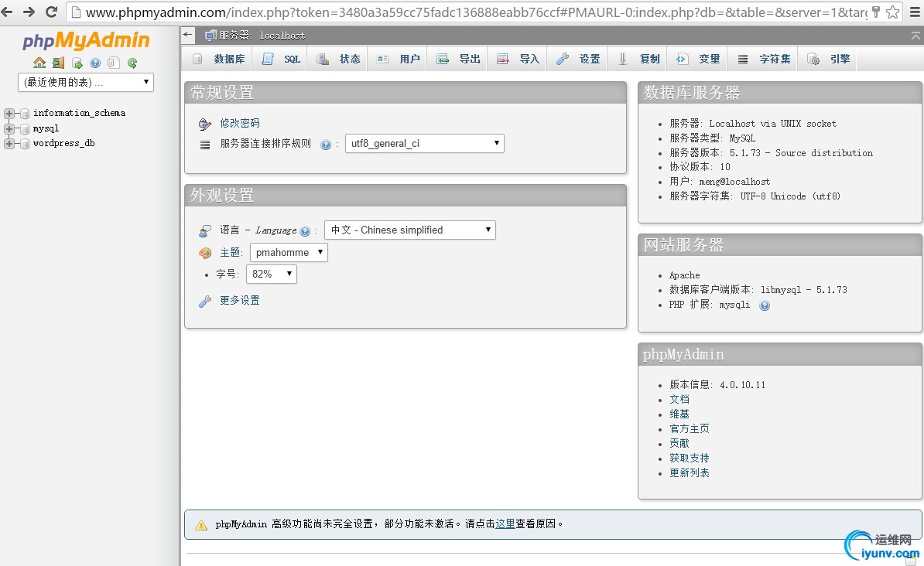The height and width of the screenshot is (566, 924).
Task: Open the pmahomme theme dropdown
Action: [x=289, y=252]
